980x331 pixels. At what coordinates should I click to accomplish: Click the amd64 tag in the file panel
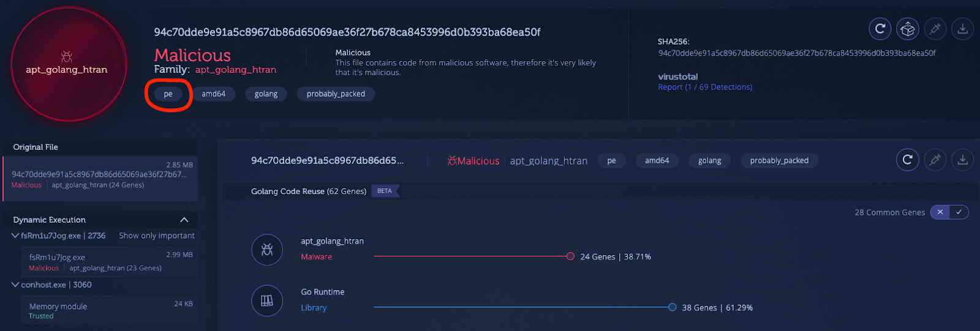[x=657, y=160]
